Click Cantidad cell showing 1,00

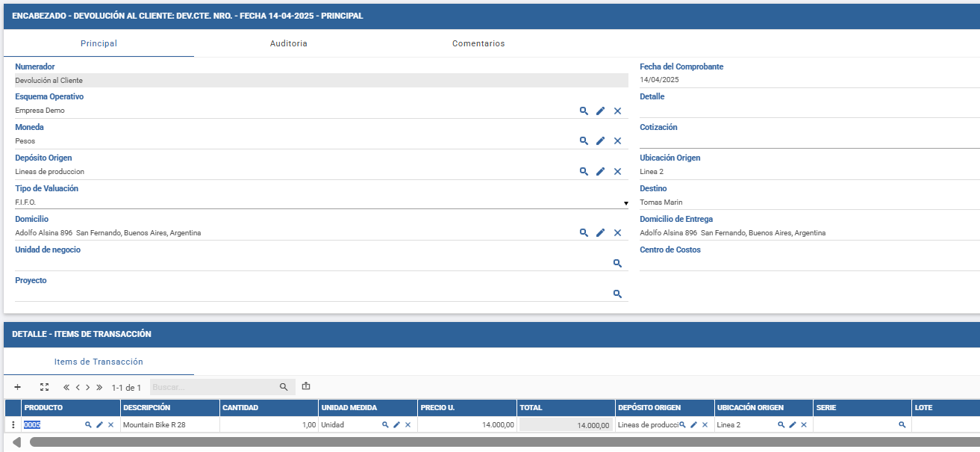pyautogui.click(x=269, y=424)
